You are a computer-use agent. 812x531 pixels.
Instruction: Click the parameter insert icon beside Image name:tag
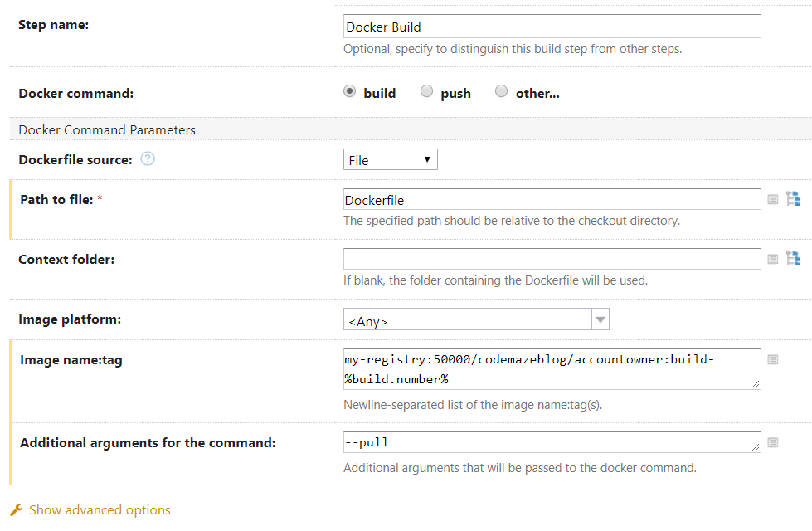[x=772, y=359]
